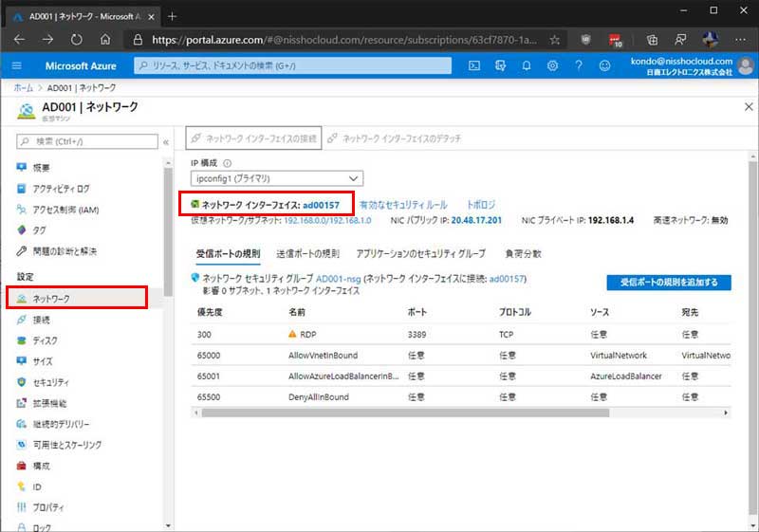The width and height of the screenshot is (759, 532).
Task: Bookmark this page with the star icon
Action: pyautogui.click(x=554, y=40)
